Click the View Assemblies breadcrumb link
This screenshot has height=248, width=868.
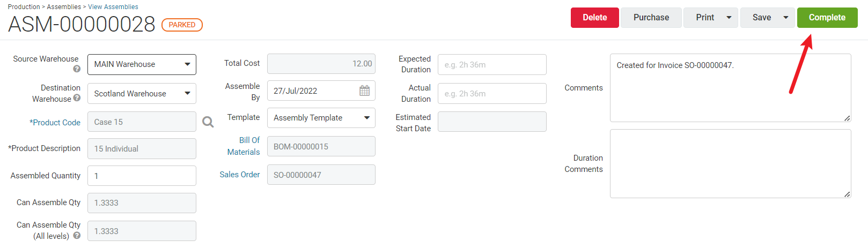tap(113, 7)
